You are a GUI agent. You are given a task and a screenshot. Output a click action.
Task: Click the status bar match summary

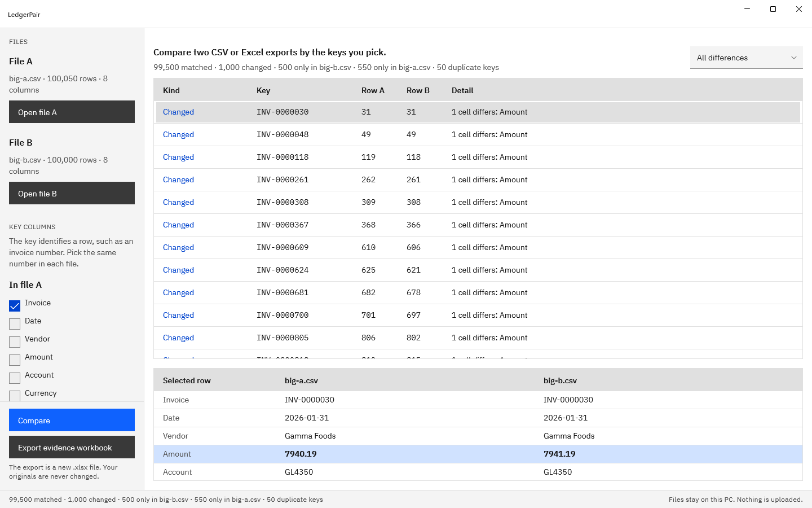[x=166, y=500]
